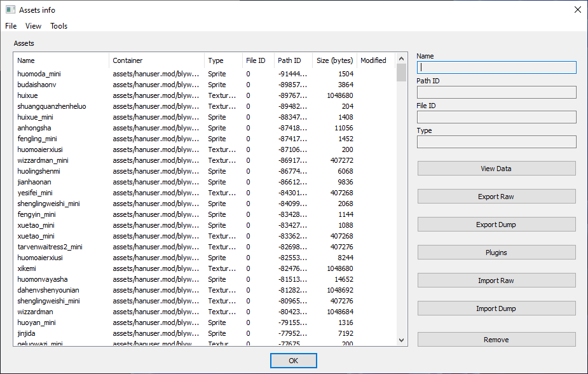Click the Import Dump button
Image resolution: width=588 pixels, height=374 pixels.
point(496,308)
